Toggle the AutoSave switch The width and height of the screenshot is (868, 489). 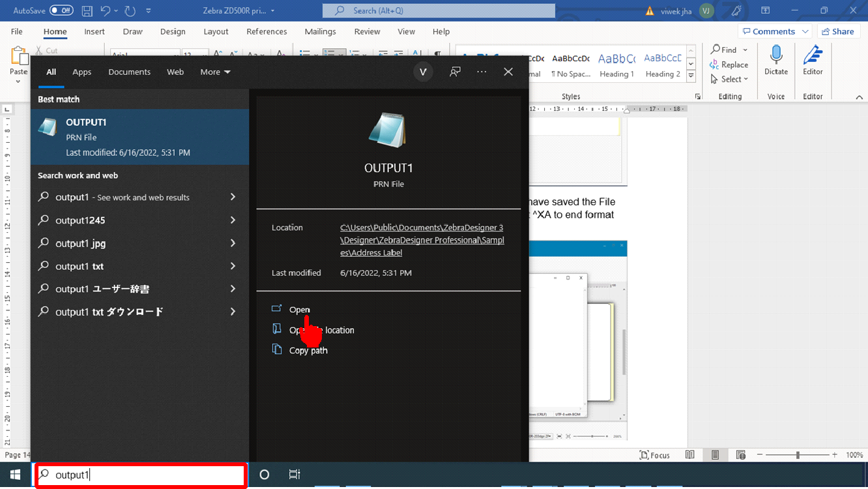pos(61,10)
